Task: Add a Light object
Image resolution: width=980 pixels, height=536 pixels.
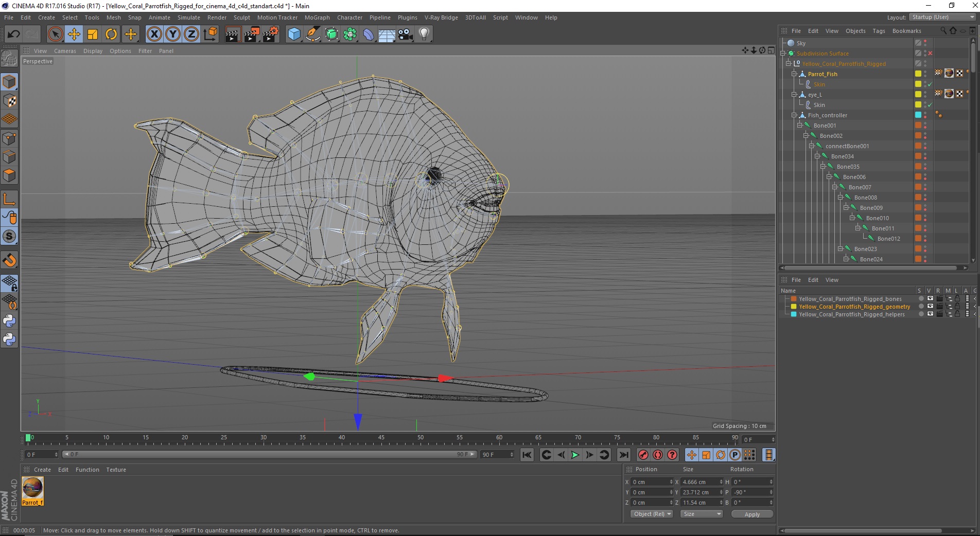Action: click(424, 34)
